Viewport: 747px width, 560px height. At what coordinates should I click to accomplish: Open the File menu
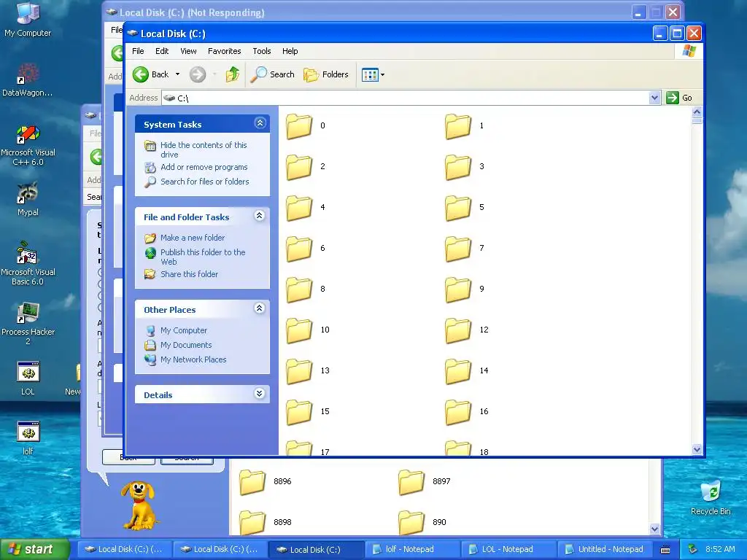tap(138, 51)
